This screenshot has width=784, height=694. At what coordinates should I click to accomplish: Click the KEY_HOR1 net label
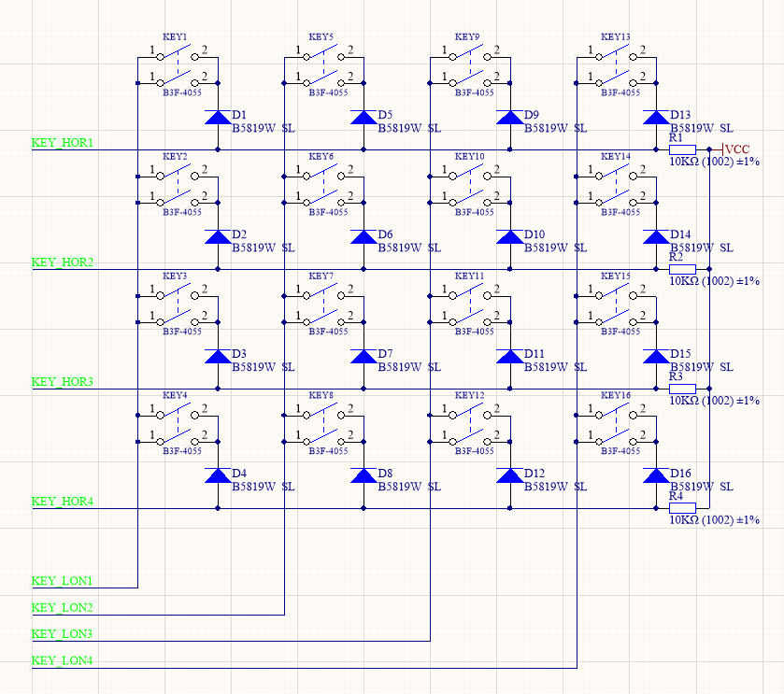(63, 143)
